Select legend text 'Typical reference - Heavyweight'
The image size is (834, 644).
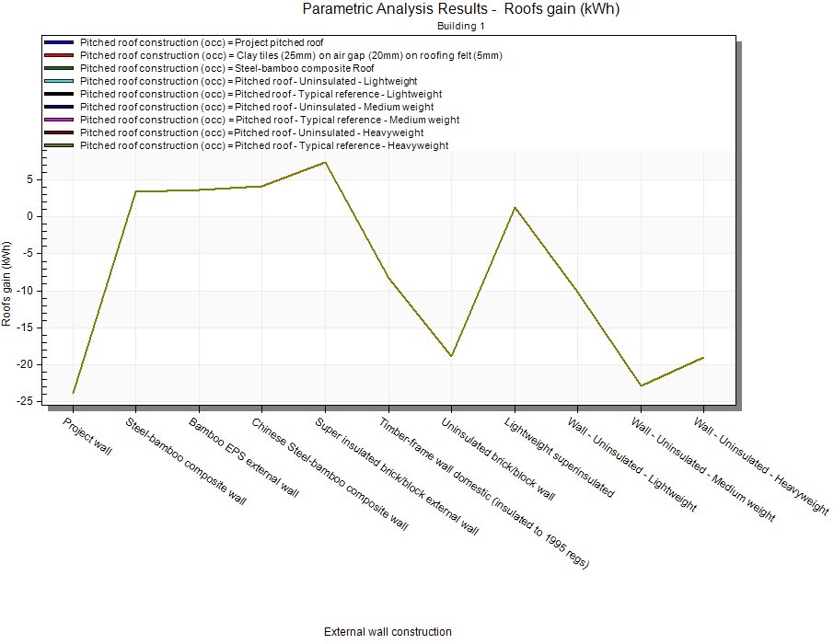tap(374, 145)
